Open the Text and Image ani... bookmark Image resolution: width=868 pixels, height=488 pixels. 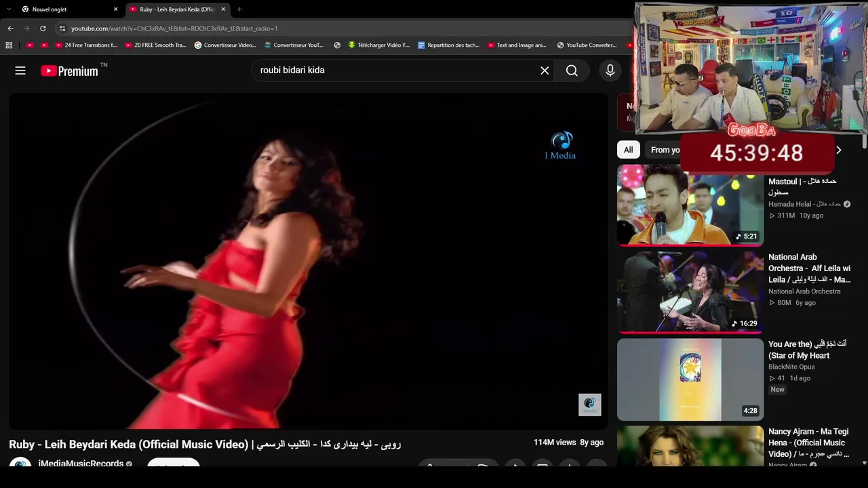[x=517, y=45]
